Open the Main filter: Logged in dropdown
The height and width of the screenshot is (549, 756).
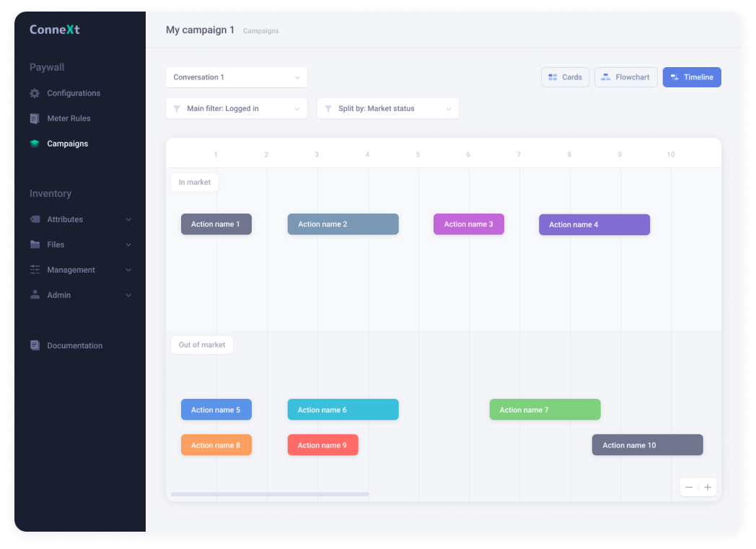point(236,108)
